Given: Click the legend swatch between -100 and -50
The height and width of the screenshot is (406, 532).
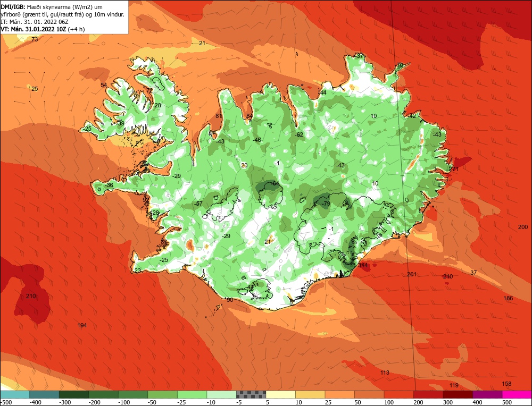Looking at the screenshot, I should (x=132, y=394).
